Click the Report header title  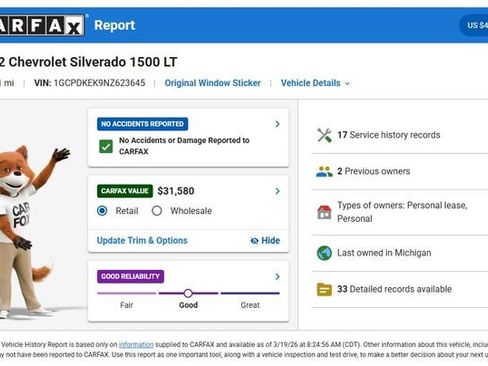click(x=115, y=25)
